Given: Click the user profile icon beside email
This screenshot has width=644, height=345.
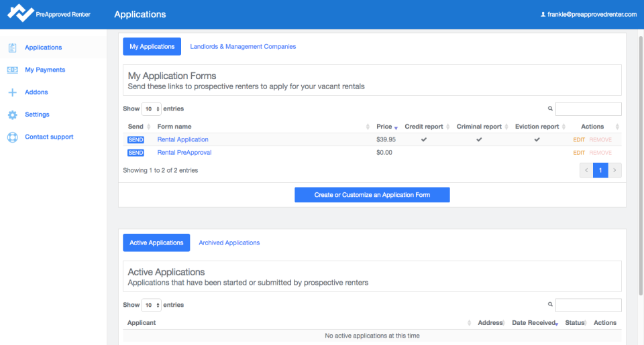Looking at the screenshot, I should pos(543,14).
